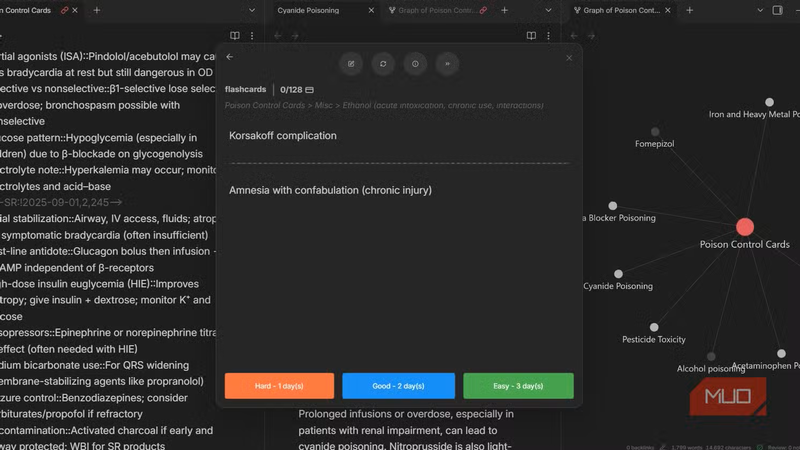Rate the card Easy - 3 days
Screen dimensions: 800x450
518,386
